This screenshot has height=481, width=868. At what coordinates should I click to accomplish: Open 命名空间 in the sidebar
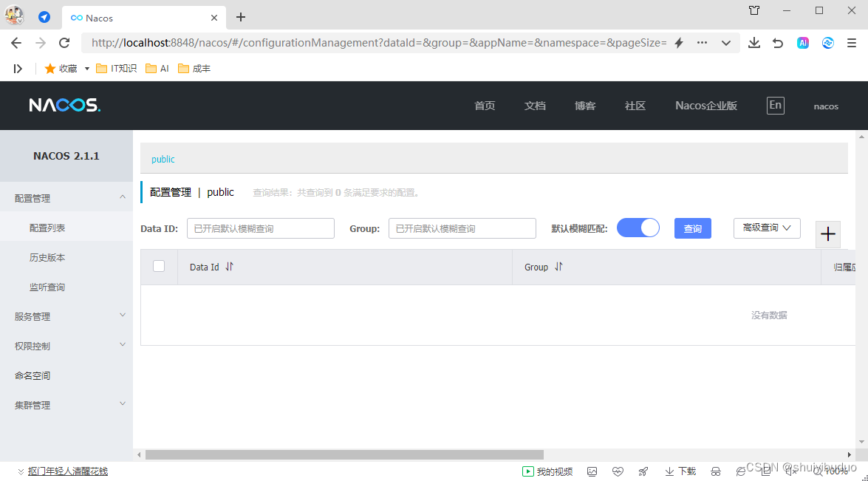[66, 376]
